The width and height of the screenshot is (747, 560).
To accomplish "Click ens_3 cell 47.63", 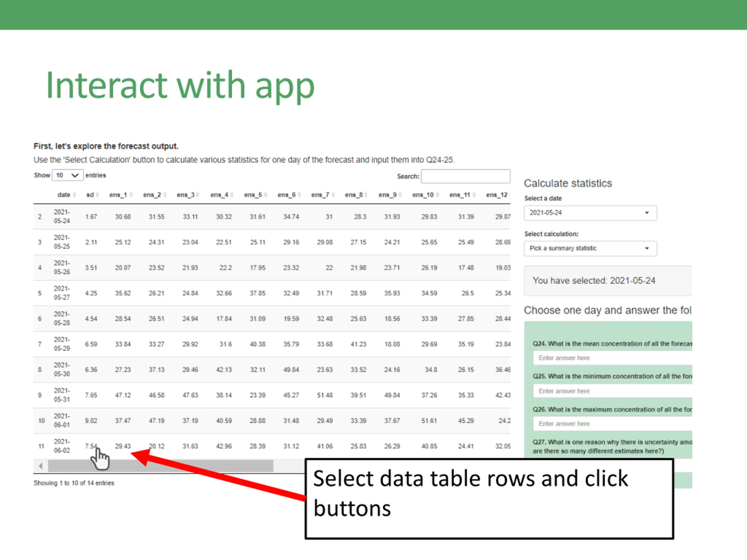I will tap(190, 395).
